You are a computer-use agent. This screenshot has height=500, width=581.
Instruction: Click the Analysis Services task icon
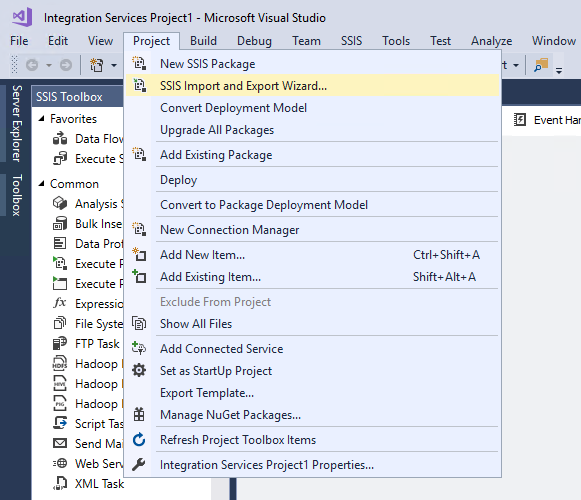coord(60,203)
